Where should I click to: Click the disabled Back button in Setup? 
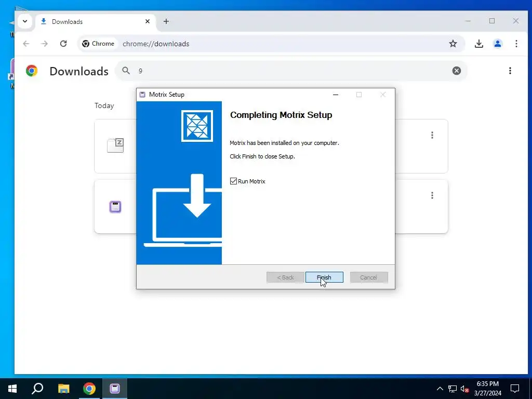(285, 277)
